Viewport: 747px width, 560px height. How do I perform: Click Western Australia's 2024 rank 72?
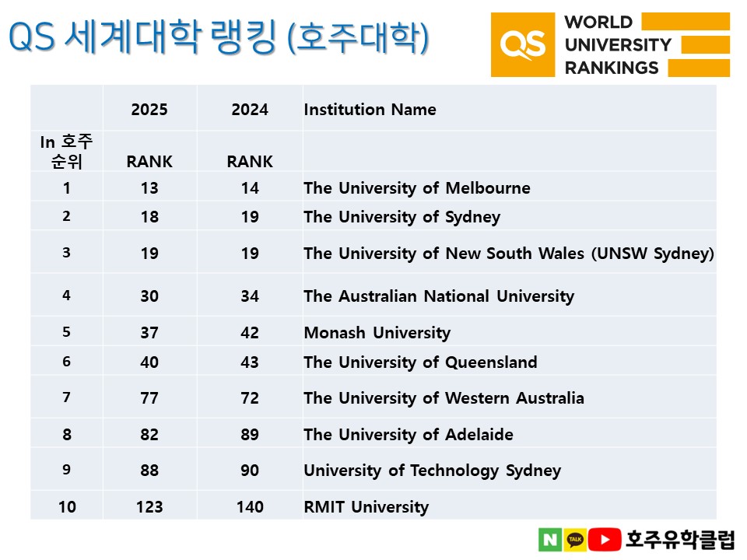click(250, 398)
